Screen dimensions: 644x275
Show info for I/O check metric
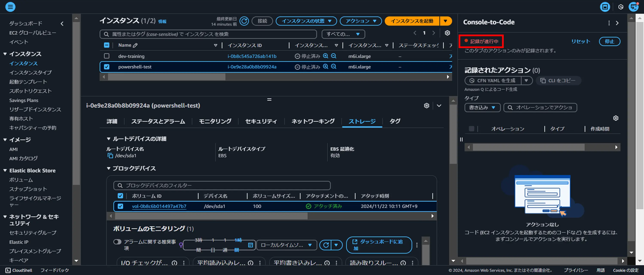[174, 263]
